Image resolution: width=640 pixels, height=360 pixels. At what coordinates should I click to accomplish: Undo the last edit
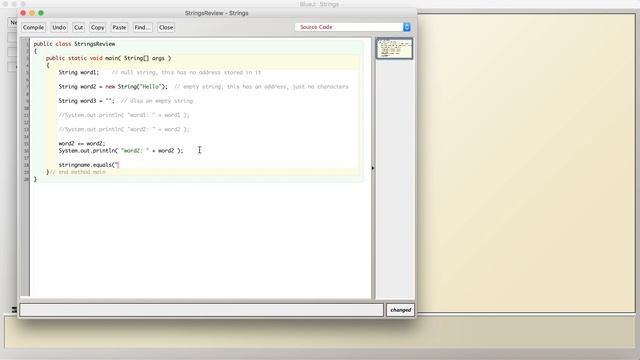(59, 27)
